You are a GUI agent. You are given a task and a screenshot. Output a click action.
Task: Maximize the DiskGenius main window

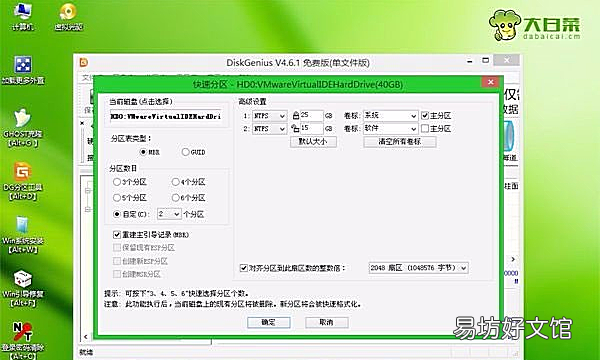coord(486,60)
